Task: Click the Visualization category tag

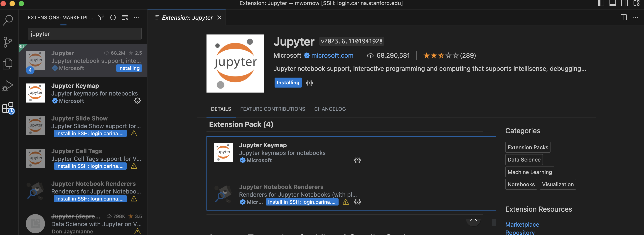Action: (558, 184)
